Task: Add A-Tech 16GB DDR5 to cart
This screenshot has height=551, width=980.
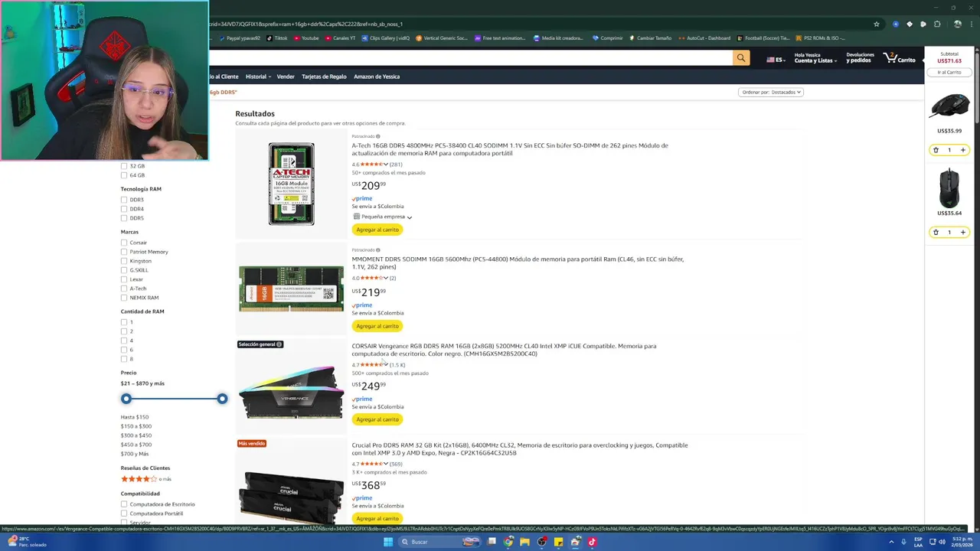Action: (377, 230)
